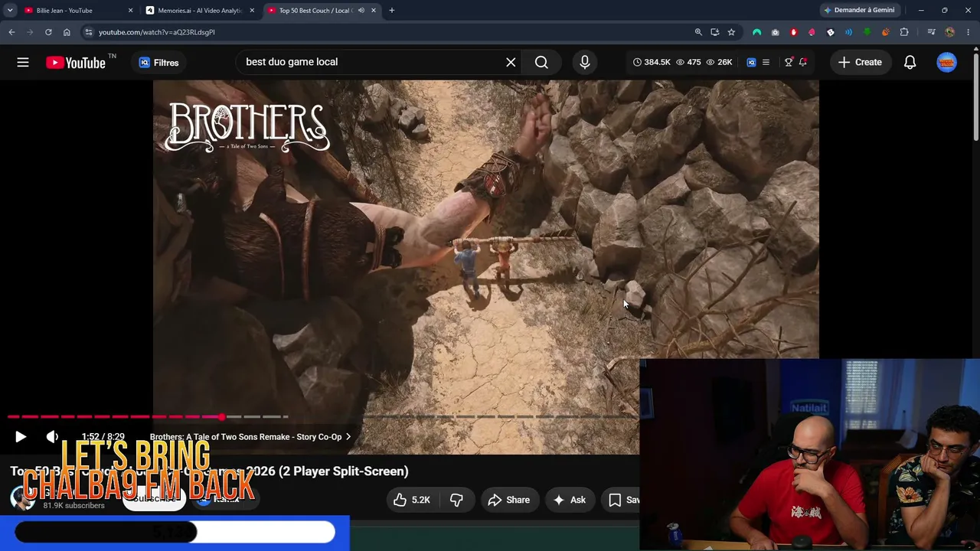Clear the search query with the X
Screen dimensions: 980x551
511,62
